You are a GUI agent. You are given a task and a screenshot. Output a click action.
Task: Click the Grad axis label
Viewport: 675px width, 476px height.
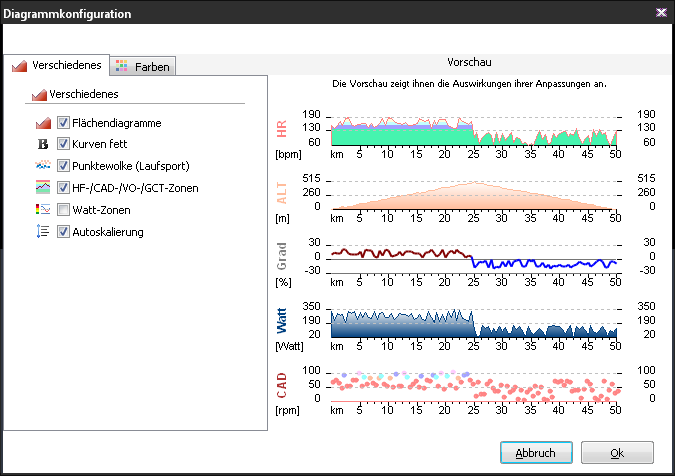coord(282,257)
